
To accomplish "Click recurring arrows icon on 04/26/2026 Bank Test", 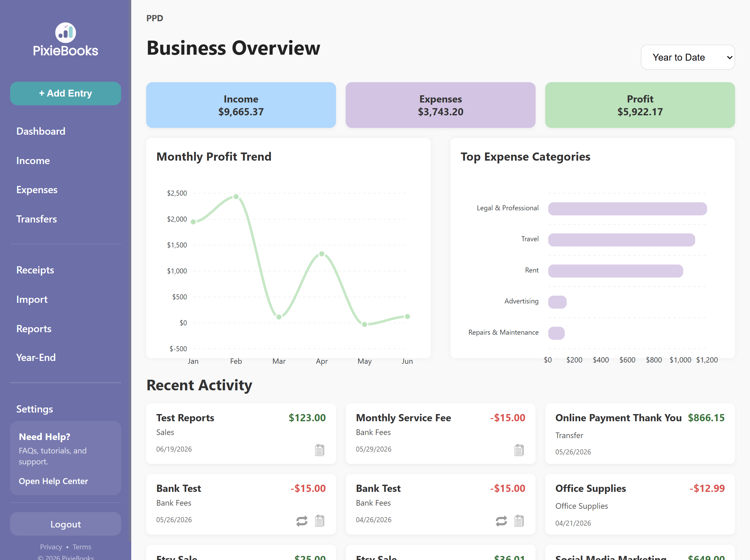I will point(501,521).
